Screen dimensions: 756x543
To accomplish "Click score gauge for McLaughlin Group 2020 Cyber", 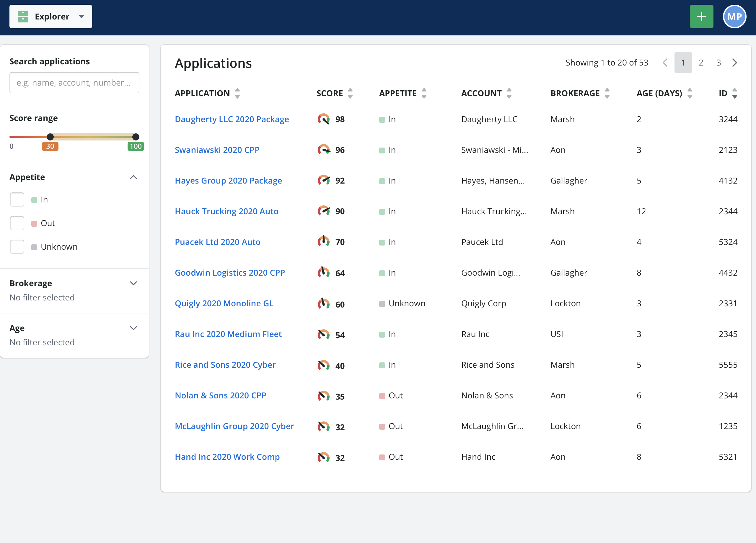I will [x=323, y=426].
